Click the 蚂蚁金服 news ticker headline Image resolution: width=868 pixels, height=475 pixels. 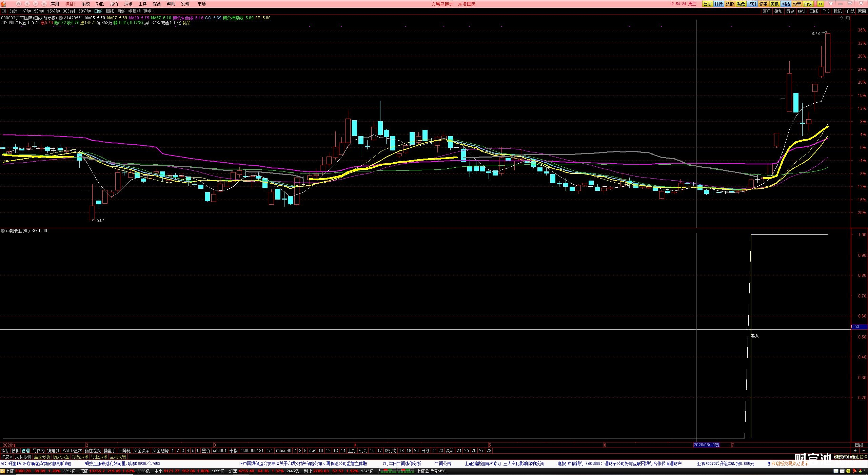[x=122, y=463]
